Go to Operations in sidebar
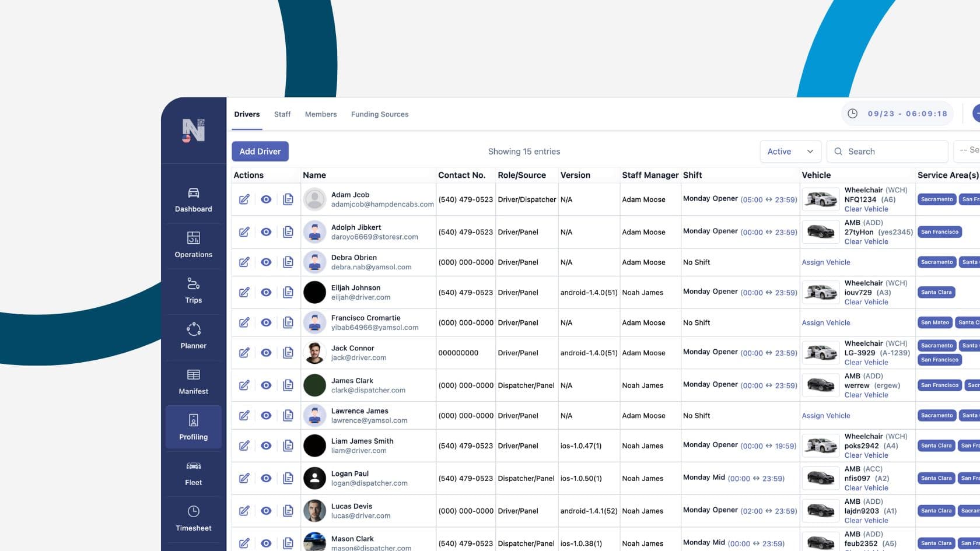This screenshot has height=551, width=980. [193, 245]
